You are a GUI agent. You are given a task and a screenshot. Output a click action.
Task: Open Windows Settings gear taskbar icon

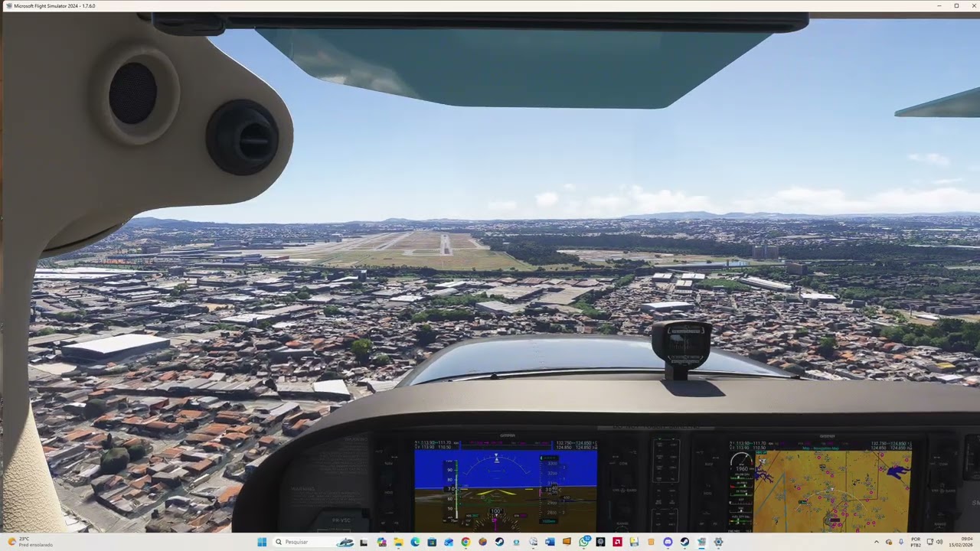[718, 542]
